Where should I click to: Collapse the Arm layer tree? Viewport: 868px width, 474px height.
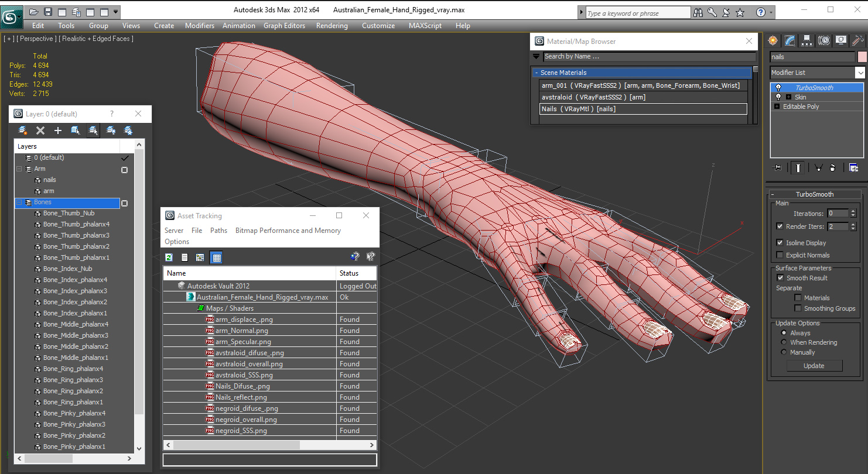tap(19, 169)
